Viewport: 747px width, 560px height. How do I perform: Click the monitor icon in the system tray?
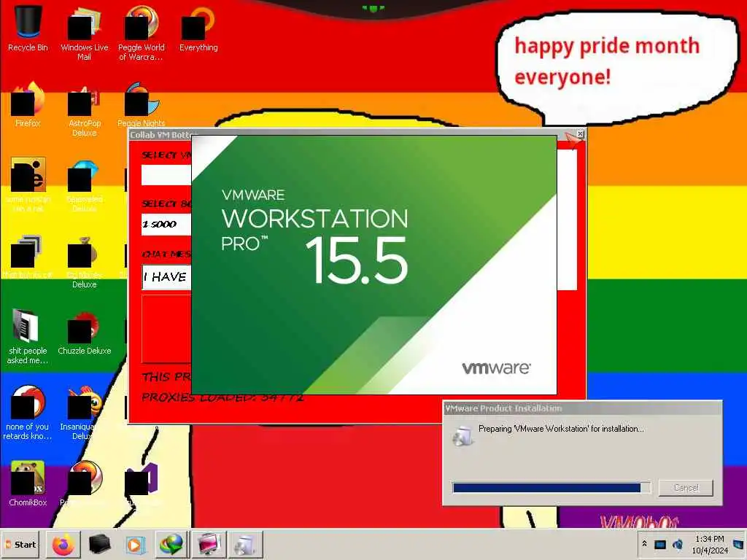coord(659,545)
